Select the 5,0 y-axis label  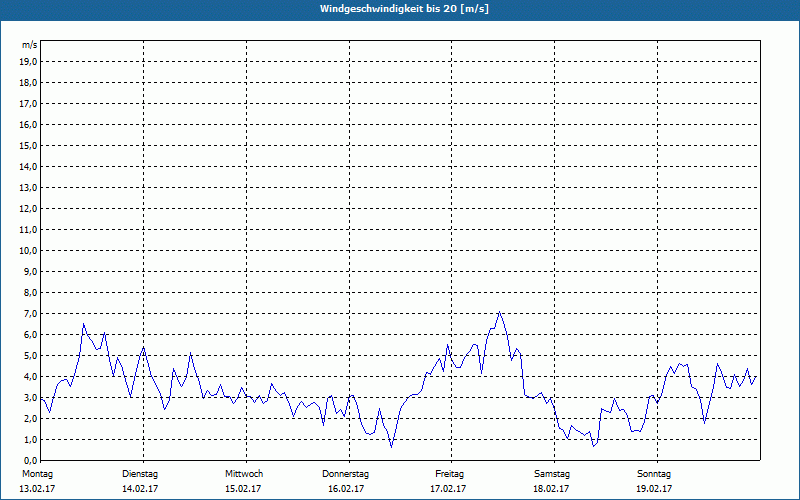coord(31,356)
